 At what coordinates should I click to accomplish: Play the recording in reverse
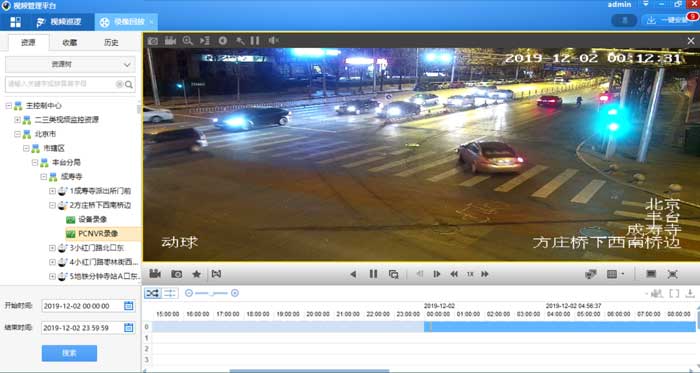353,274
